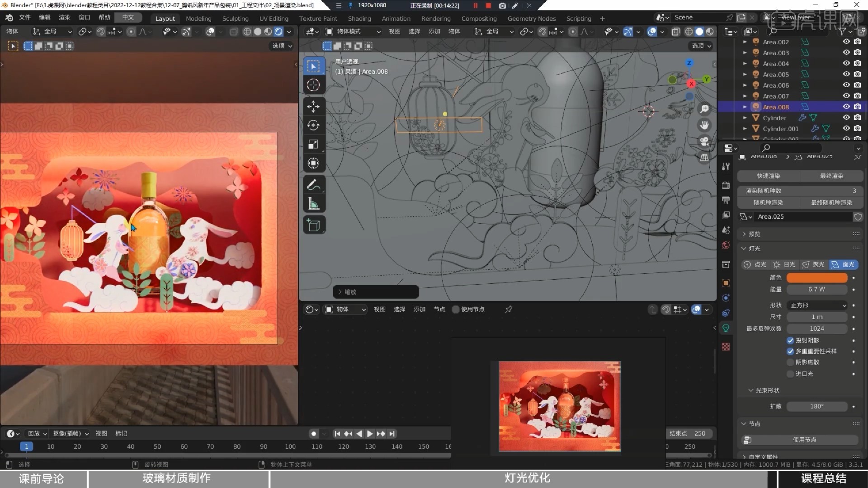Screen dimensions: 868x488
Task: Open the World properties tab icon
Action: (x=726, y=245)
